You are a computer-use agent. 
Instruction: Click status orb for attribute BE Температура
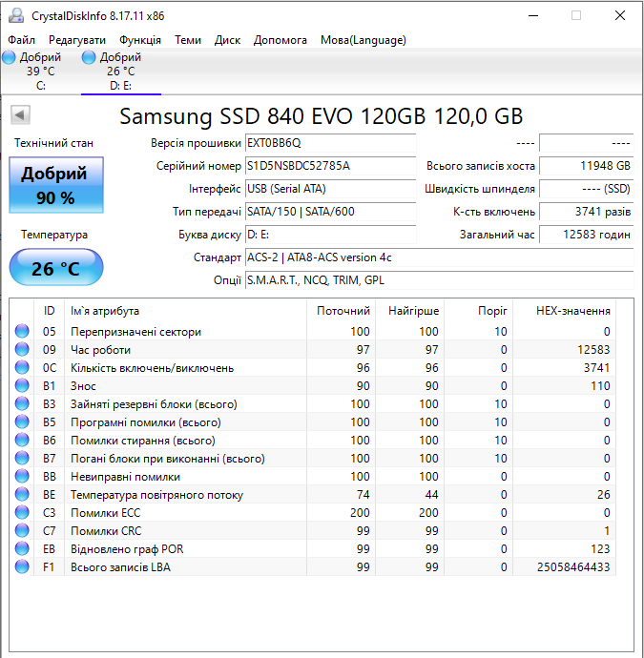coord(22,494)
